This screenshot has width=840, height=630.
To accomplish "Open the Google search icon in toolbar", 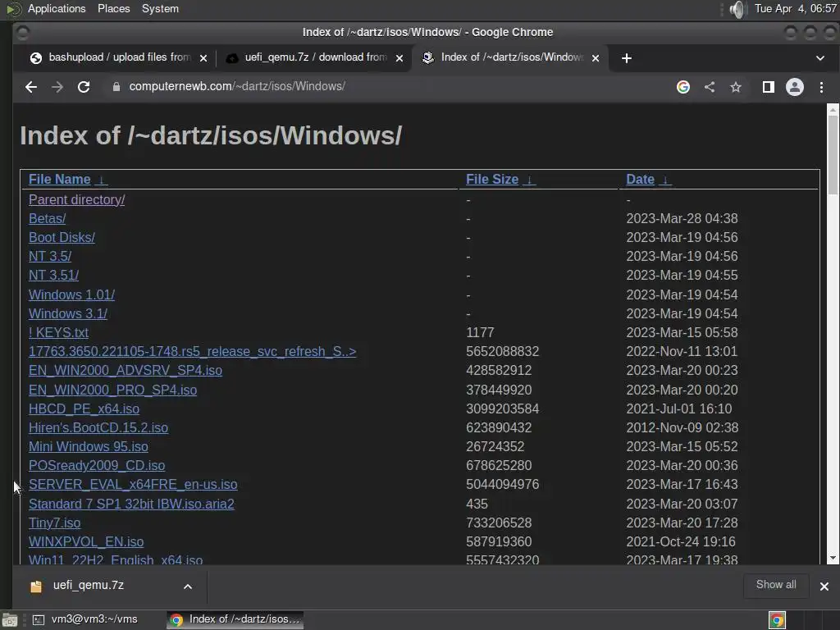I will (683, 87).
